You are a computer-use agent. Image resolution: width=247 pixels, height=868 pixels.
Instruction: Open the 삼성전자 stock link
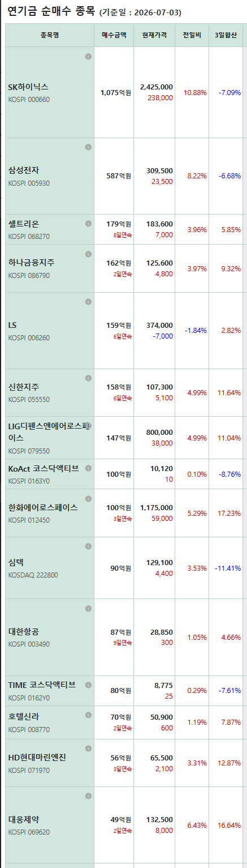[x=24, y=170]
